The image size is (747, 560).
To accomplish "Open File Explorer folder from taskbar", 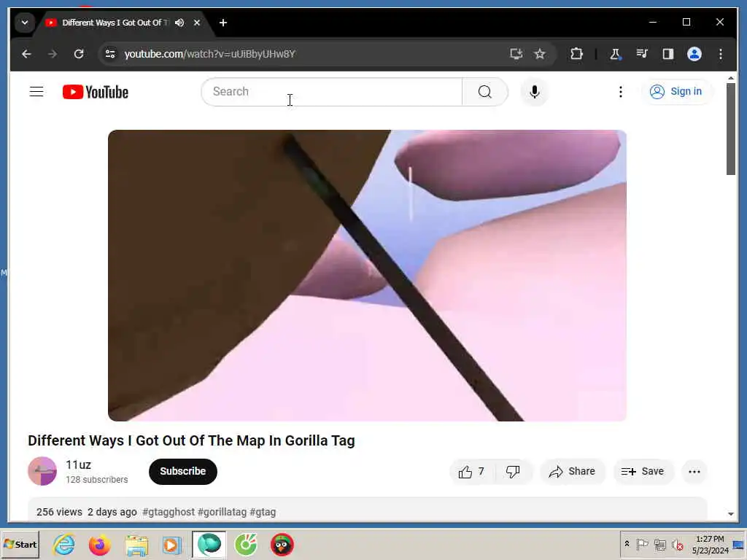I will [x=136, y=545].
